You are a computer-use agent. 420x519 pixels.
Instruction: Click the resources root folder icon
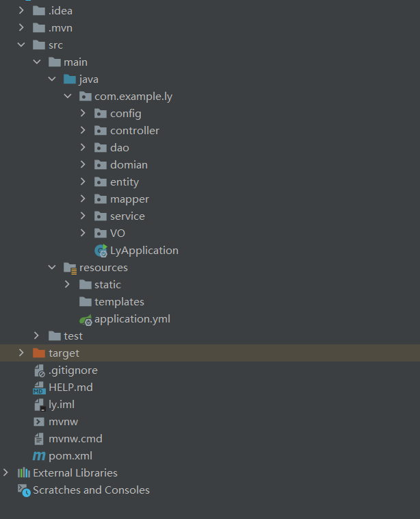70,268
